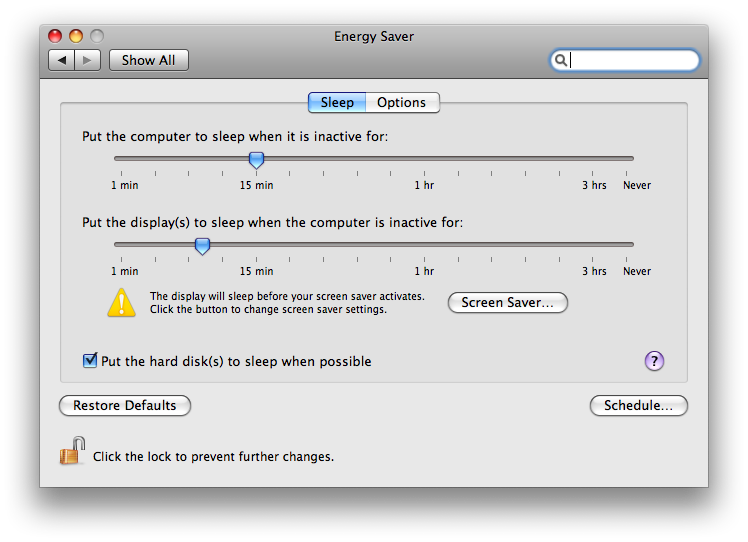This screenshot has width=748, height=542.
Task: Click Restore Defaults button
Action: click(125, 406)
